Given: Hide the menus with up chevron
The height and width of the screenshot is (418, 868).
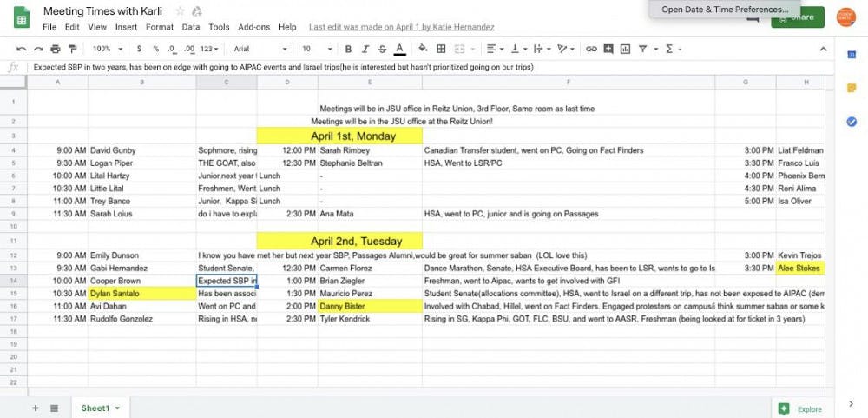Looking at the screenshot, I should [823, 50].
